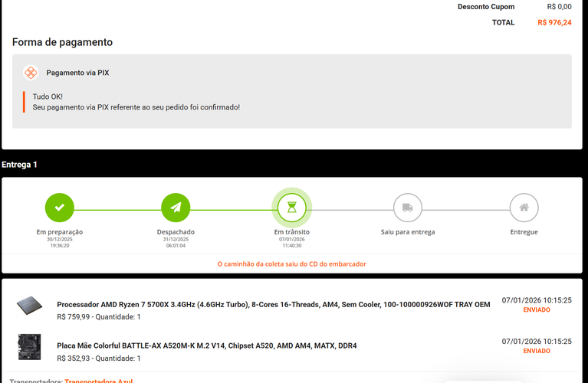This screenshot has height=383, width=588.
Task: Click the motherboard row timestamp '07/01/2026 10:15:25'
Action: [537, 342]
